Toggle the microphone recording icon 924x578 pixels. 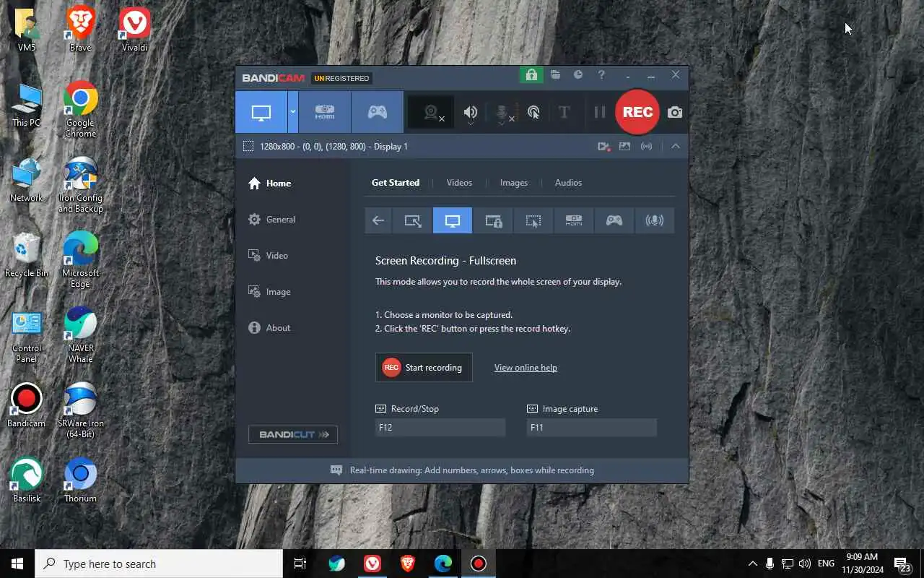point(502,113)
